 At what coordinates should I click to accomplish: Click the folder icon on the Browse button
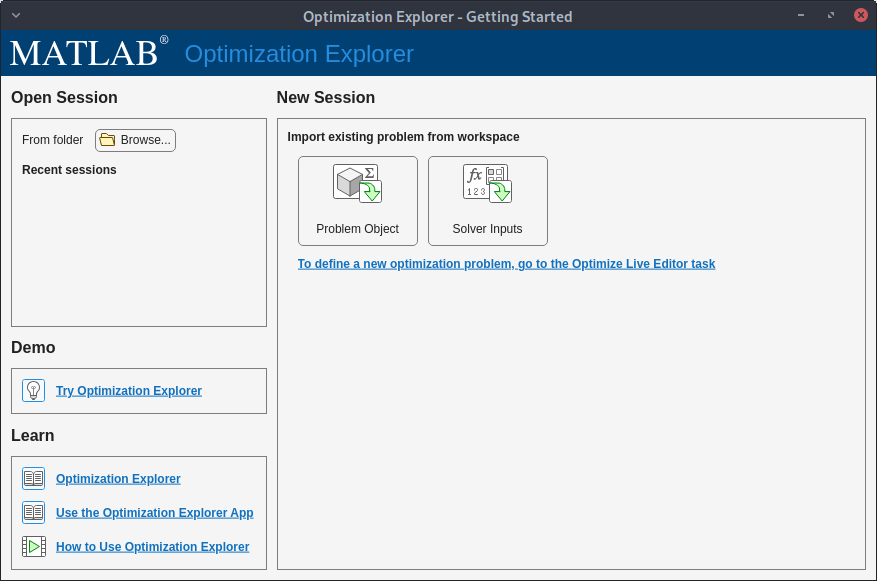coord(107,140)
